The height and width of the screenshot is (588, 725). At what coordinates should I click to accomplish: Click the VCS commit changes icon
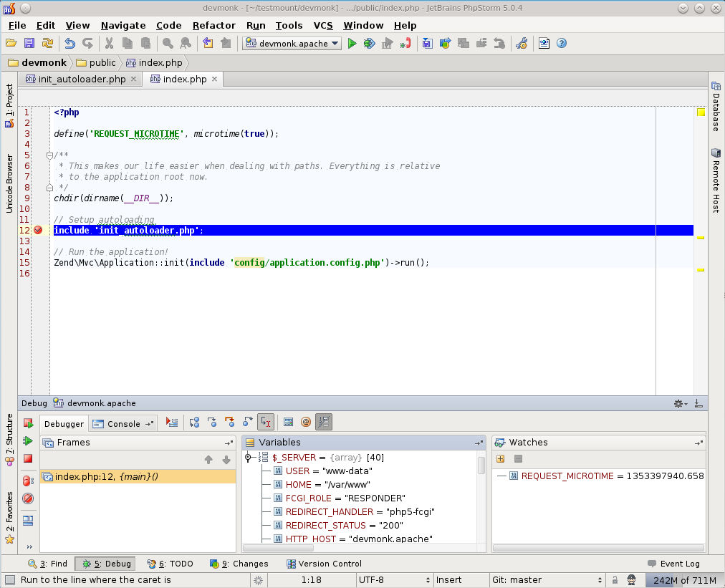[446, 44]
